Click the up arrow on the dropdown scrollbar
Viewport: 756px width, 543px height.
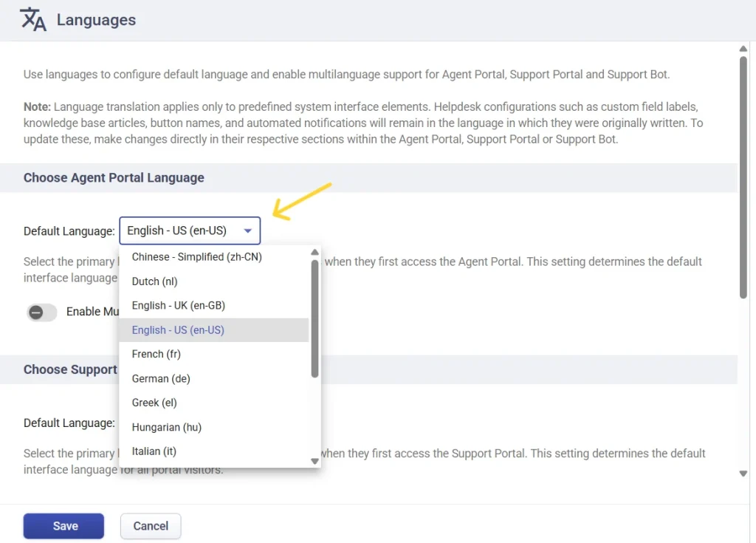coord(315,251)
